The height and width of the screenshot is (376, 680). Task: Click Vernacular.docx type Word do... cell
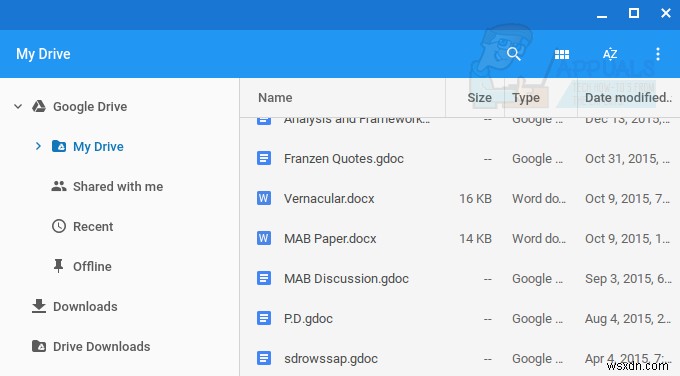pyautogui.click(x=539, y=199)
